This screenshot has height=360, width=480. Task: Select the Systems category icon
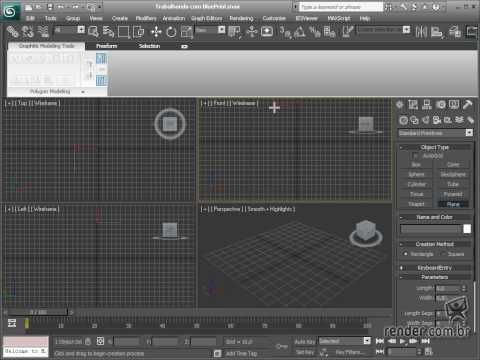(x=470, y=120)
